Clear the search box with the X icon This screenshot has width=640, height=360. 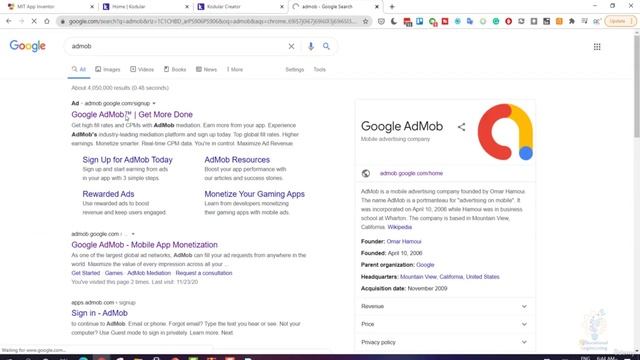tap(291, 47)
